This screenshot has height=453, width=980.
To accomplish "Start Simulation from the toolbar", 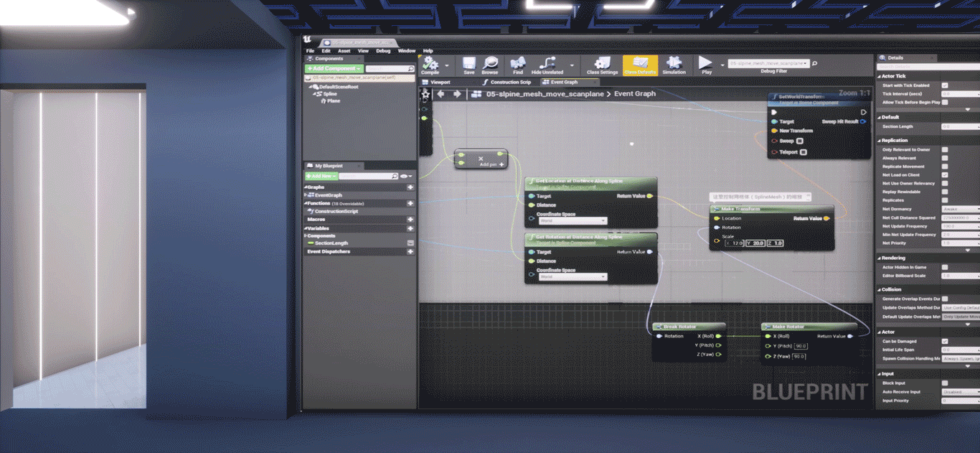I will pyautogui.click(x=674, y=65).
